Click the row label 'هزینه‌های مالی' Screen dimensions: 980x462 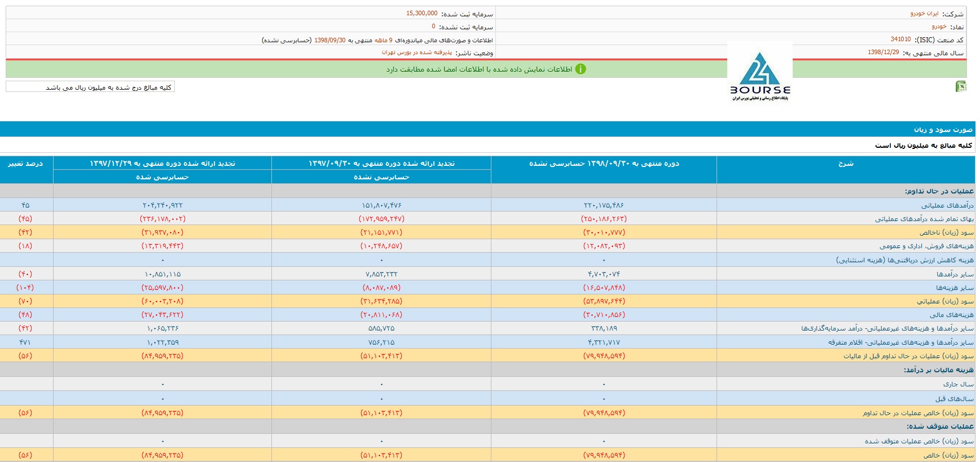[x=952, y=315]
